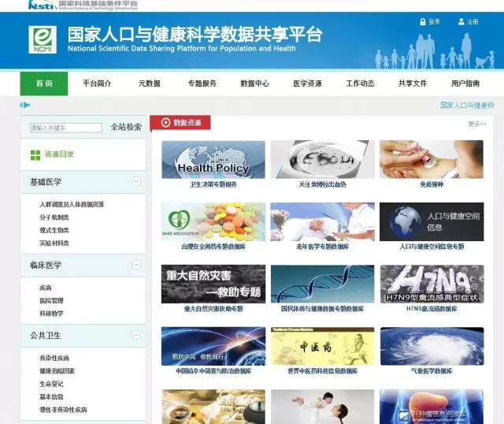Collapse the 公共卫生 section

click(x=136, y=336)
